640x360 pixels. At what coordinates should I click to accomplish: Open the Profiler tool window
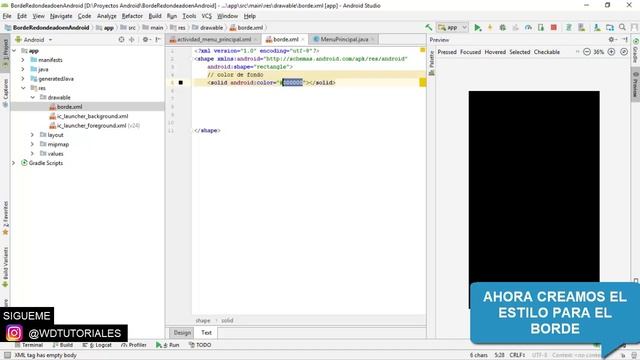point(133,345)
